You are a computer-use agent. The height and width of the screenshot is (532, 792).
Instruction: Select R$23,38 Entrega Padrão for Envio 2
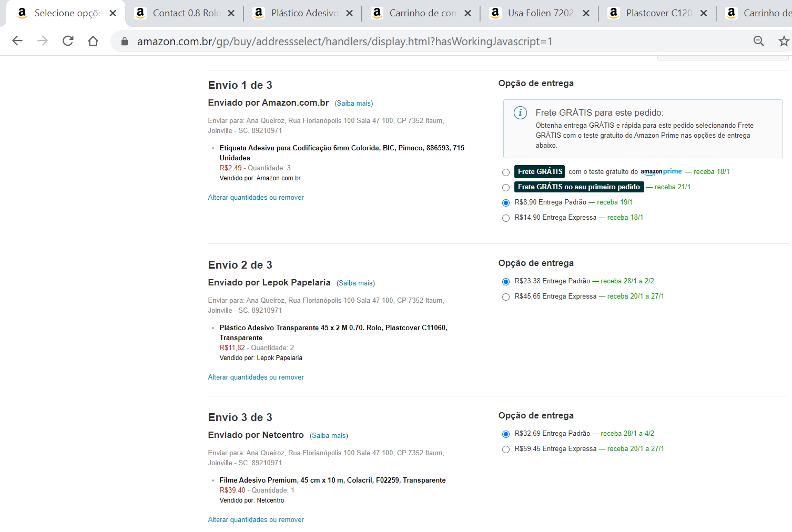pos(506,282)
